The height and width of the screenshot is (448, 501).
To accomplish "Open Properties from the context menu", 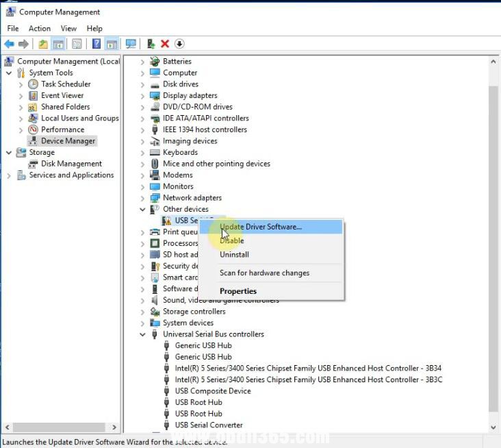I will coord(271,291).
